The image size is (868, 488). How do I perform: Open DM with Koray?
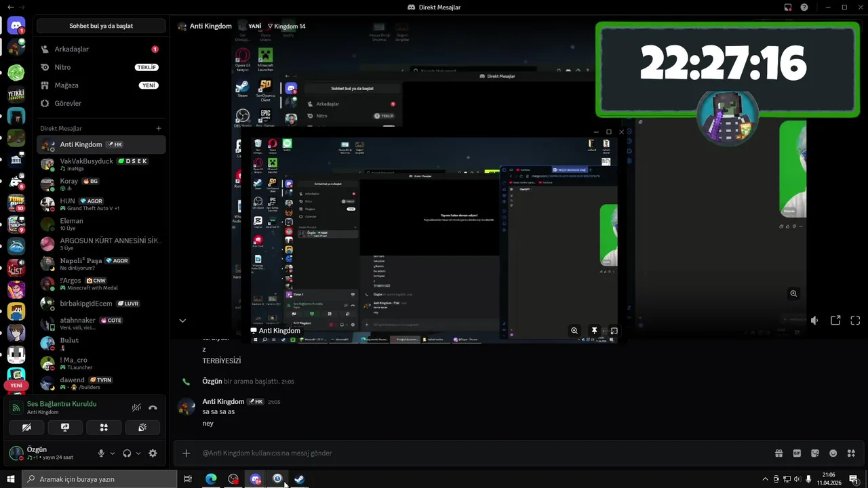click(101, 184)
